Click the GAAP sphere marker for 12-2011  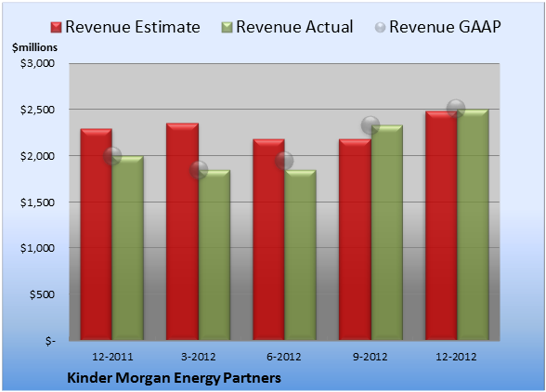112,156
